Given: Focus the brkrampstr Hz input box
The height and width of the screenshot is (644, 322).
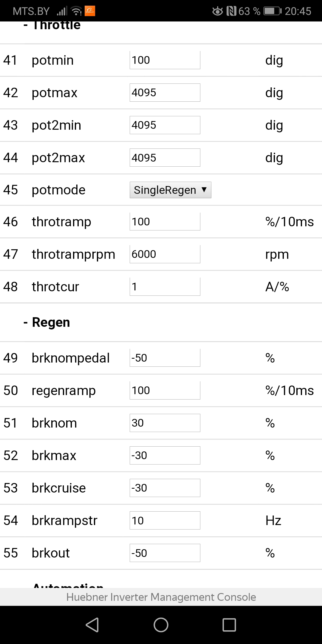Looking at the screenshot, I should (165, 521).
